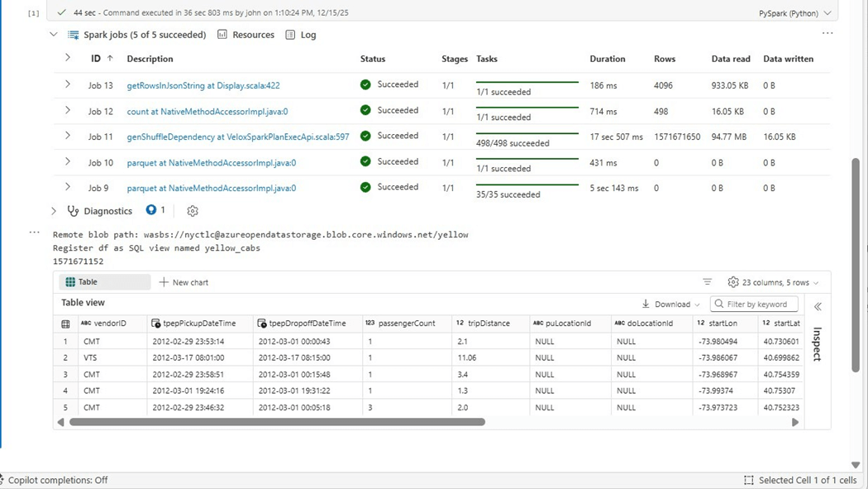Collapse the Spark jobs section
This screenshot has width=868, height=489.
[54, 35]
